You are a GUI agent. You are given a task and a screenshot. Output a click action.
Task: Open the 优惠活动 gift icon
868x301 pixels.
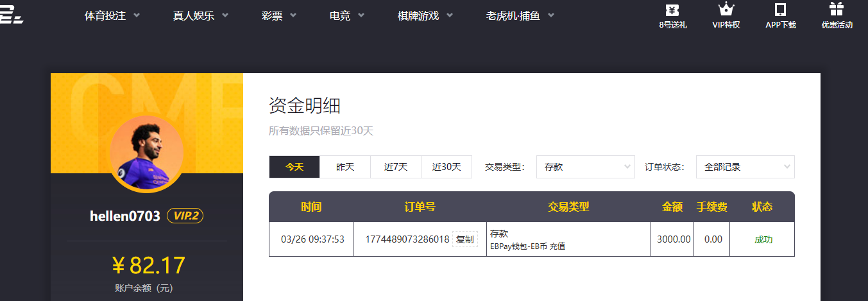837,10
